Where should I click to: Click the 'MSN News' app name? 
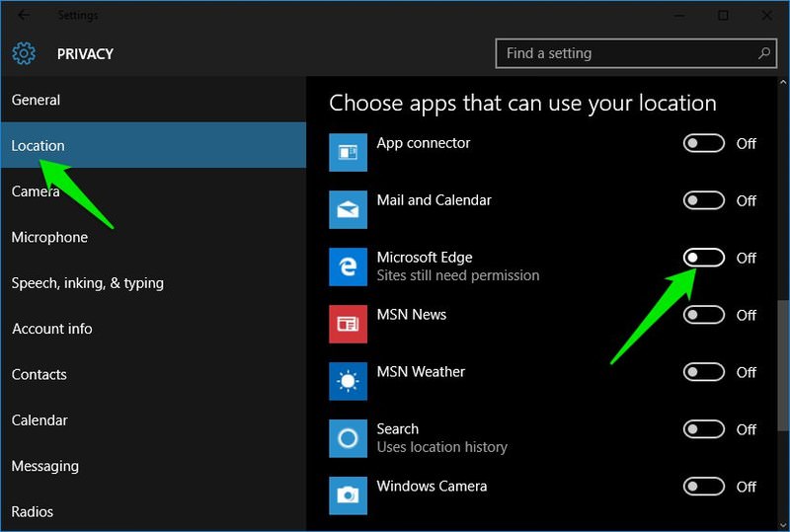pyautogui.click(x=412, y=315)
